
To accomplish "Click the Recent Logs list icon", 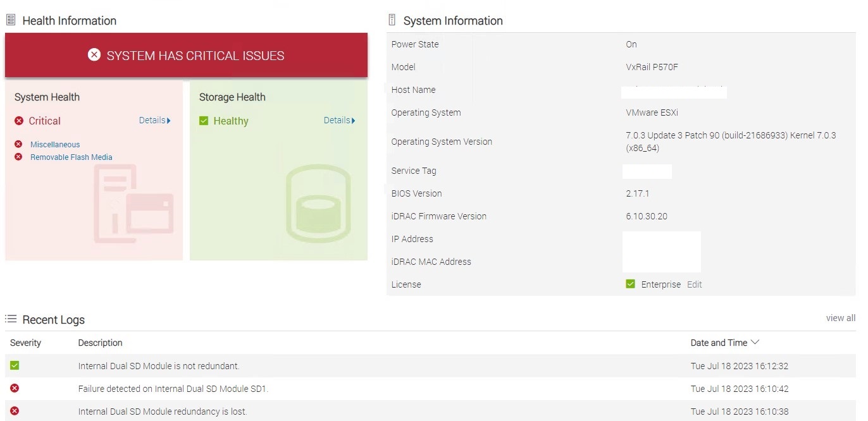I will (10, 319).
